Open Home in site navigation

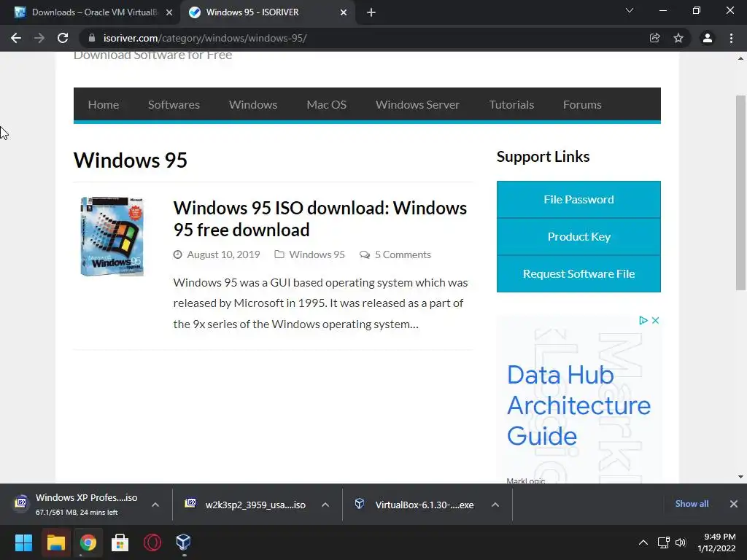(x=104, y=105)
